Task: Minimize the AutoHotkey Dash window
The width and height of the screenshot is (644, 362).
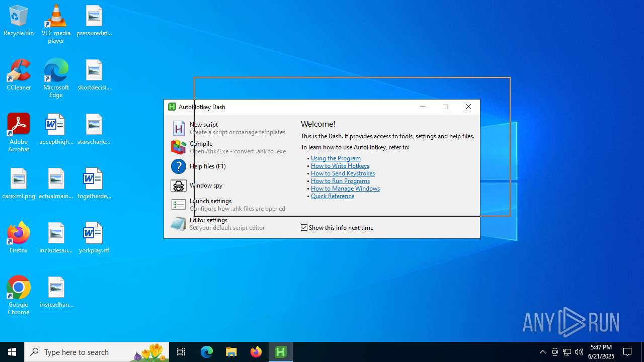Action: tap(423, 107)
